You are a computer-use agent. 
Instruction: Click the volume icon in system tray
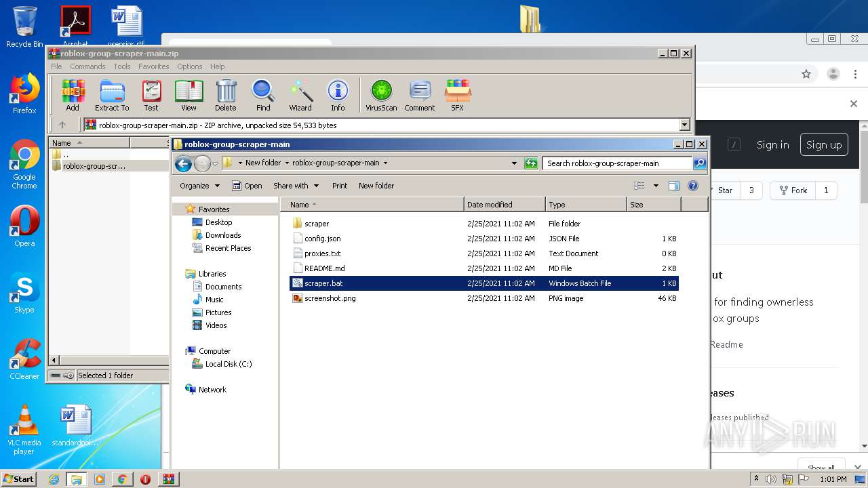tap(771, 479)
